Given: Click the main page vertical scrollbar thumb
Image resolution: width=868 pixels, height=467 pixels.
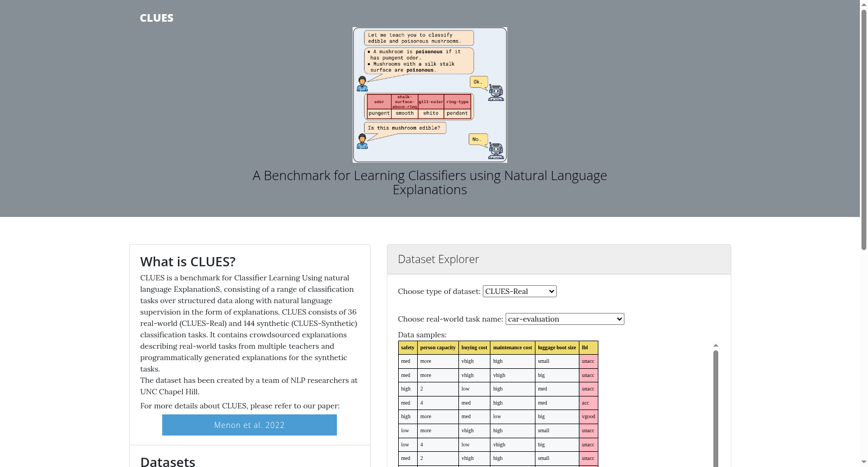Looking at the screenshot, I should (864, 130).
